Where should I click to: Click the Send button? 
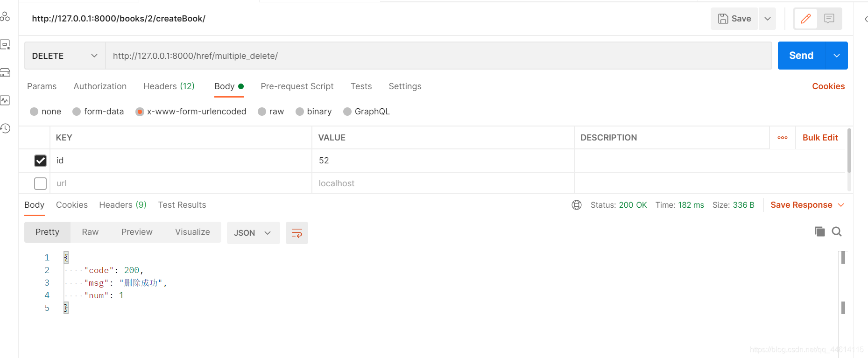coord(801,56)
